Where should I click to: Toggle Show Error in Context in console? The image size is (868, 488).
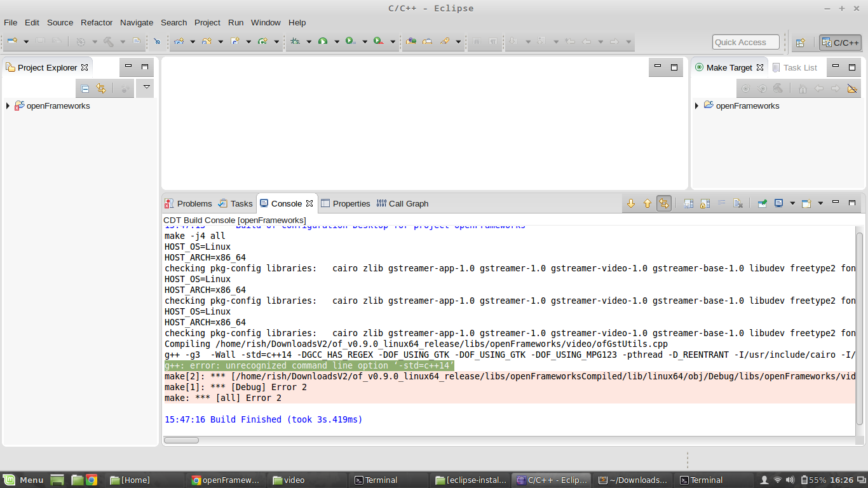point(664,203)
